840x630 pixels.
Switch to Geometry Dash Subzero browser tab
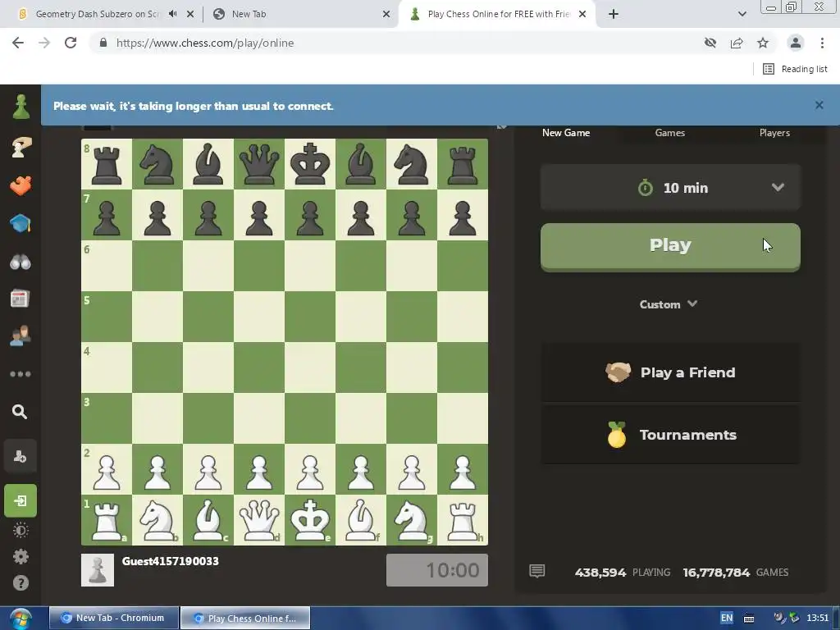click(97, 14)
